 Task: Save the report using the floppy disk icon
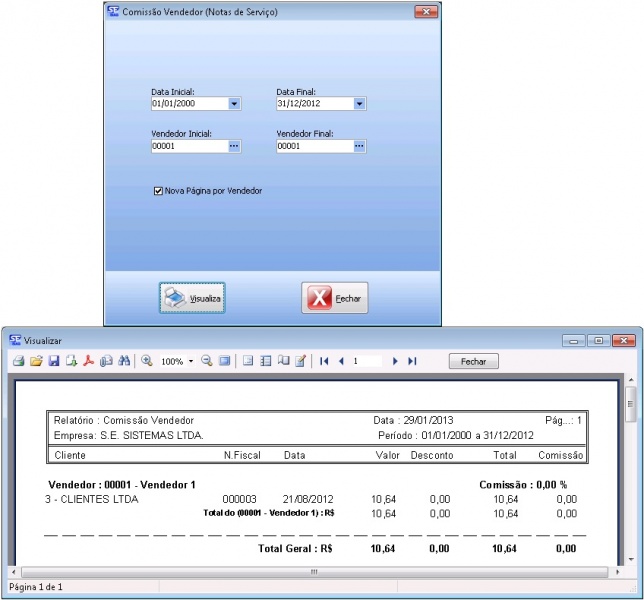54,361
